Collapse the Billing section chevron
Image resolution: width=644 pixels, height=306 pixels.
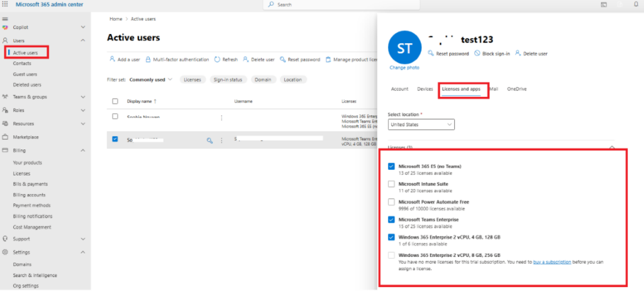tap(83, 151)
